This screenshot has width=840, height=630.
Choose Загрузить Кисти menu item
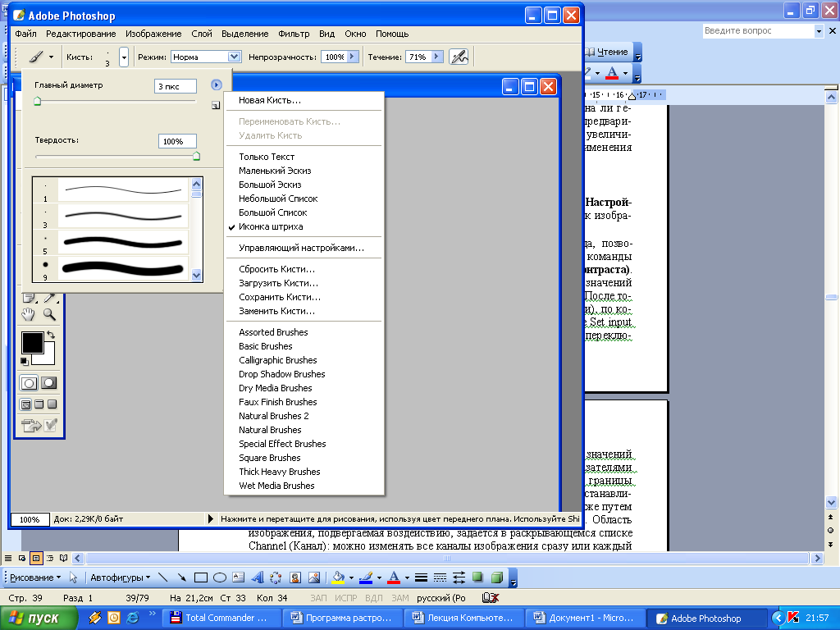pyautogui.click(x=304, y=283)
